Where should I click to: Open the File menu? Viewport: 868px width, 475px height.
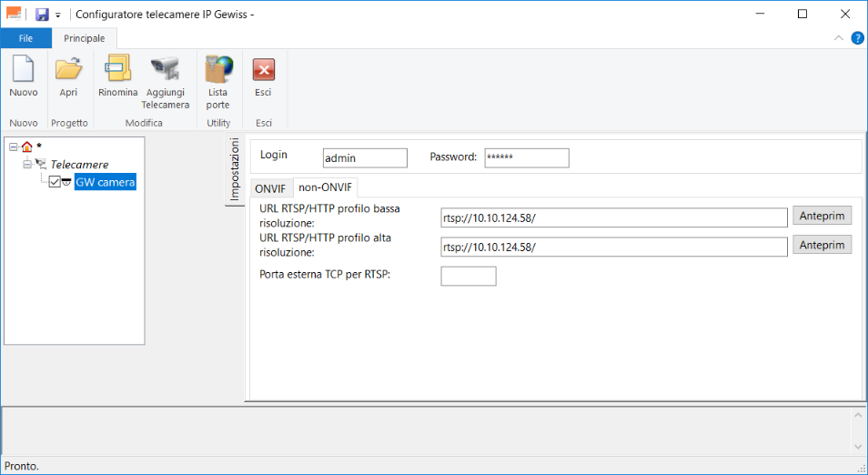[26, 38]
